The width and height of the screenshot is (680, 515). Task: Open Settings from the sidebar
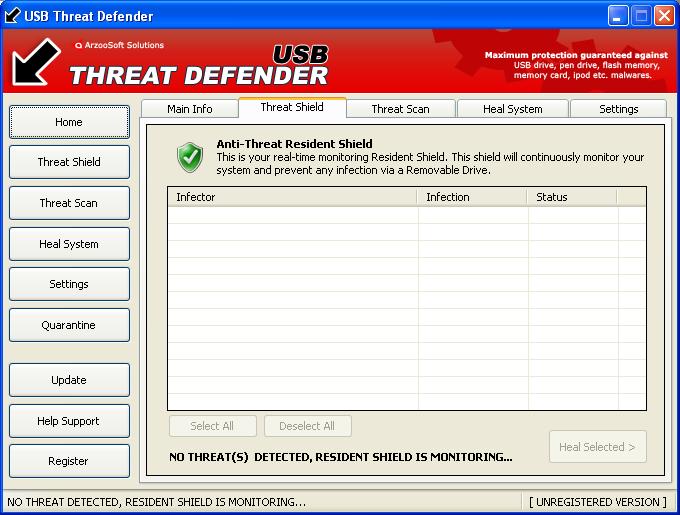(x=69, y=284)
